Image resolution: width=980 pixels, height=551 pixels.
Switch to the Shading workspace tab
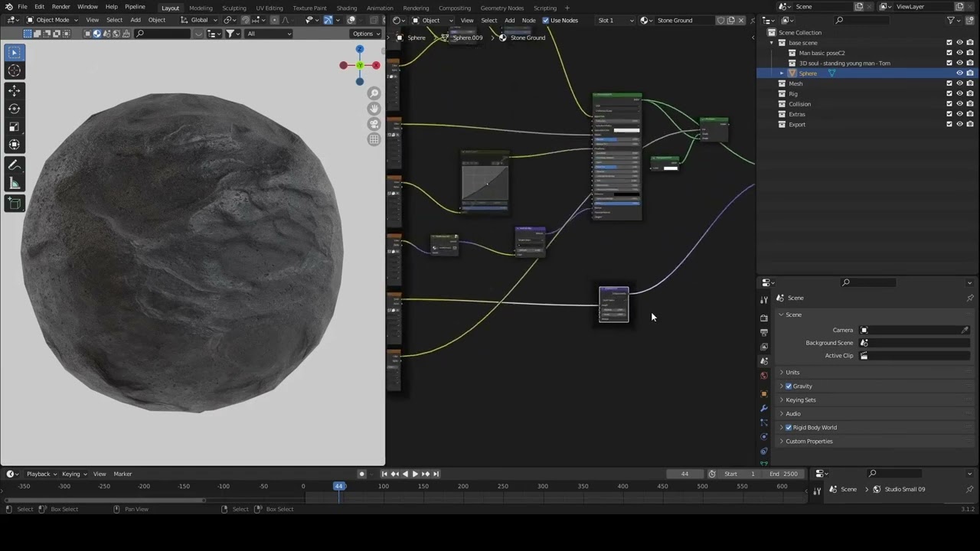[347, 8]
